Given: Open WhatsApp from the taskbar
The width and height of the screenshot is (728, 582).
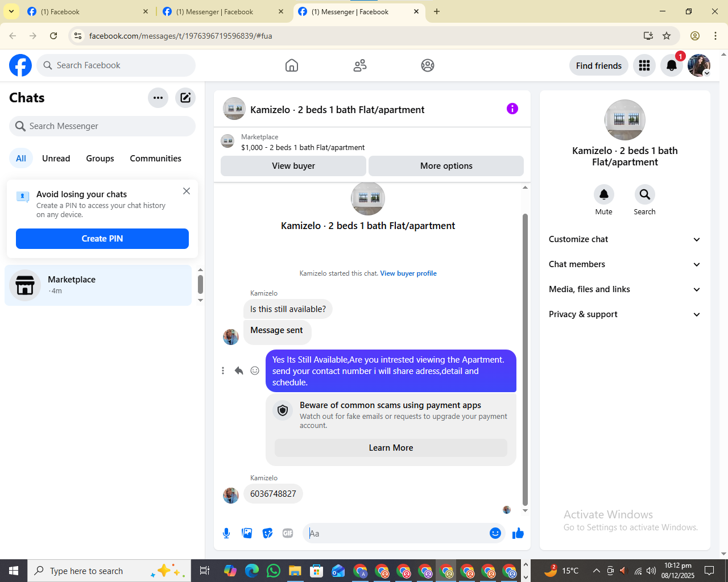Looking at the screenshot, I should pyautogui.click(x=274, y=571).
